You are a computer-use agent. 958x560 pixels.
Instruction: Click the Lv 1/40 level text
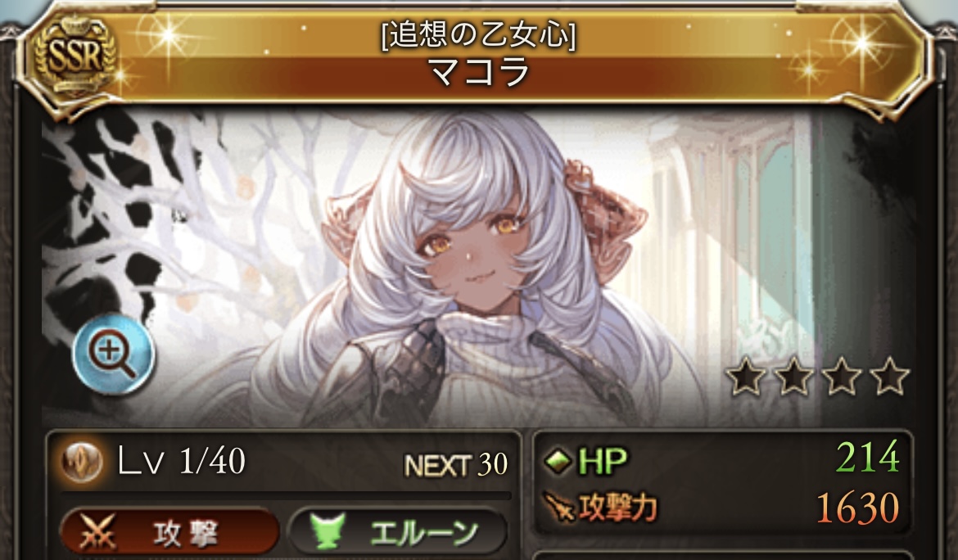182,461
